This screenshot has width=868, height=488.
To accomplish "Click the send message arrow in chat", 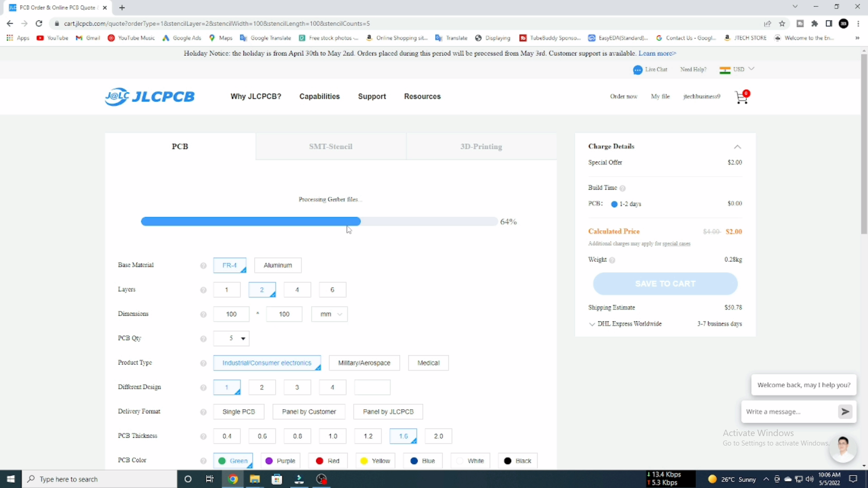I will tap(845, 412).
